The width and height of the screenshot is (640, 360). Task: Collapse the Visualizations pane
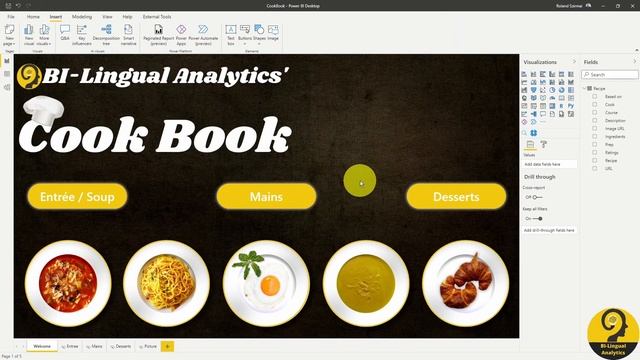(574, 62)
